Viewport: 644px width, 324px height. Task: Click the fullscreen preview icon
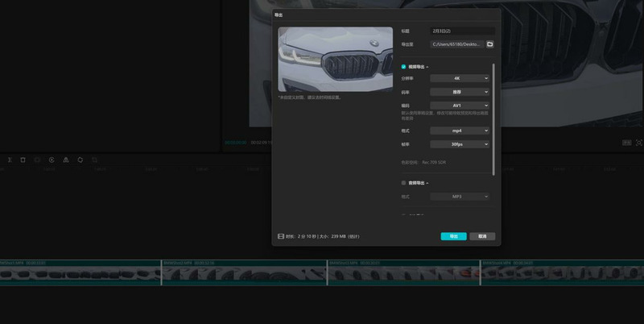639,143
